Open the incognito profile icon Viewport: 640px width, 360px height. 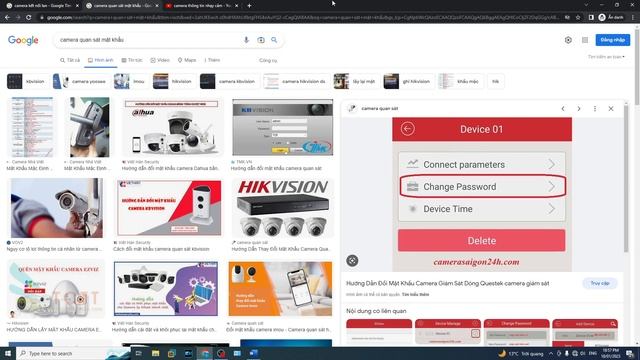[602, 17]
